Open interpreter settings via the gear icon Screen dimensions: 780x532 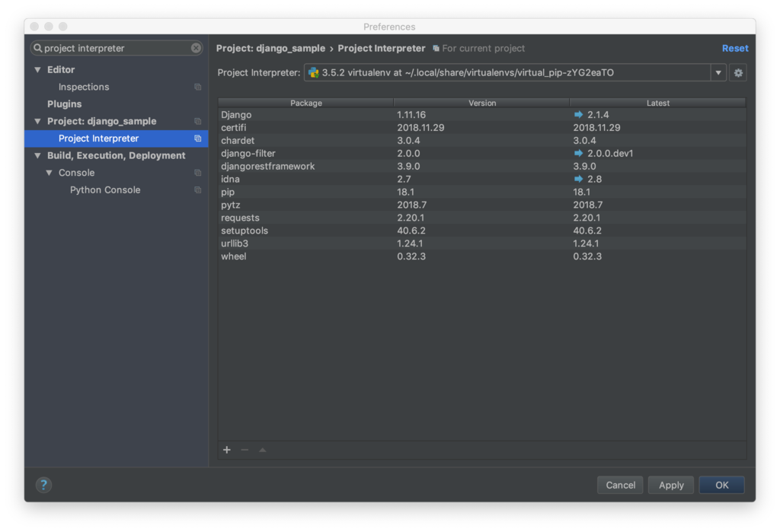737,72
